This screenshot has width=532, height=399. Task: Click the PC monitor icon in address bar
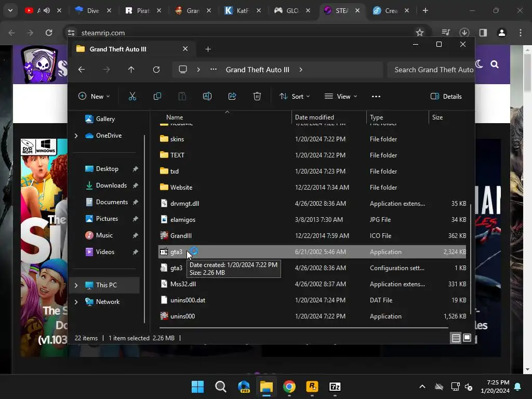pyautogui.click(x=183, y=70)
